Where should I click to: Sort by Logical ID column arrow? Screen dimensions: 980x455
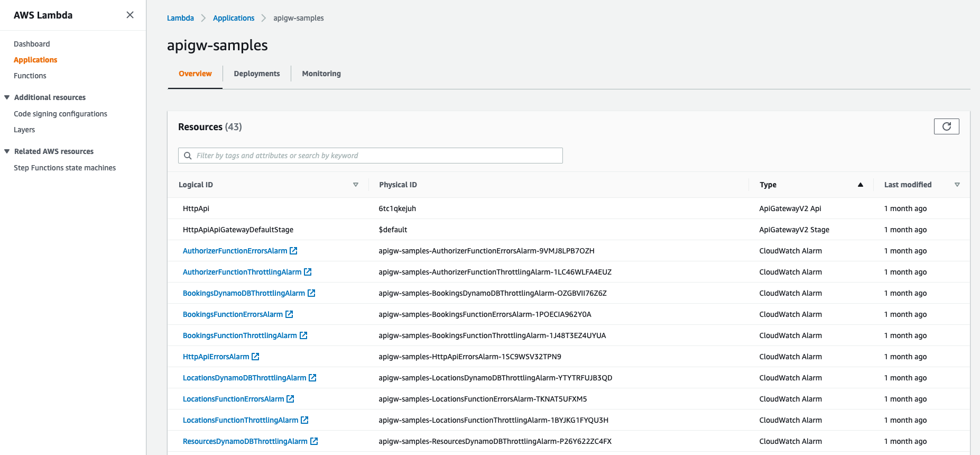pos(356,185)
